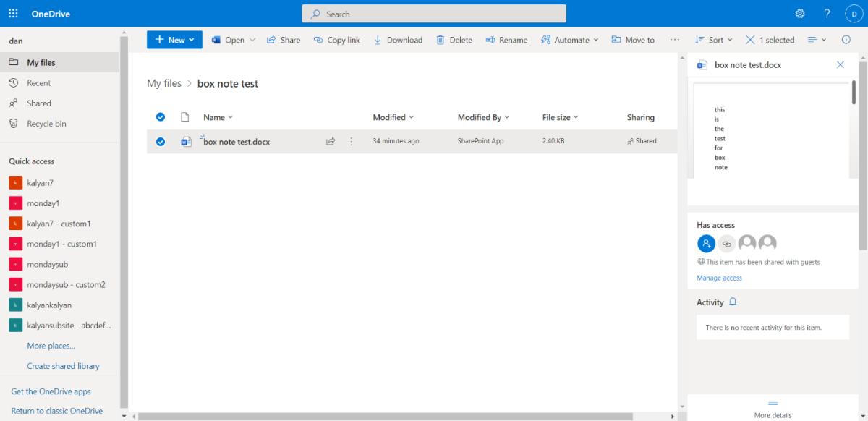Deselect the box note test.docx row checkbox
The image size is (868, 421).
(160, 141)
